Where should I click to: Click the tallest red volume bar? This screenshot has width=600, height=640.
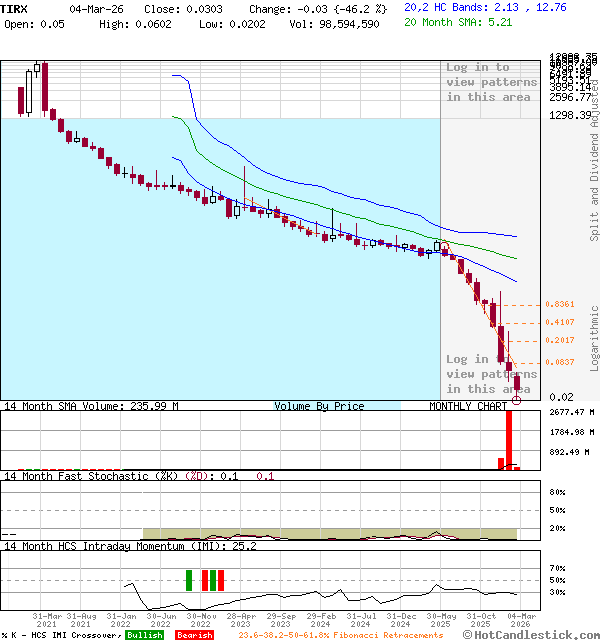[509, 438]
